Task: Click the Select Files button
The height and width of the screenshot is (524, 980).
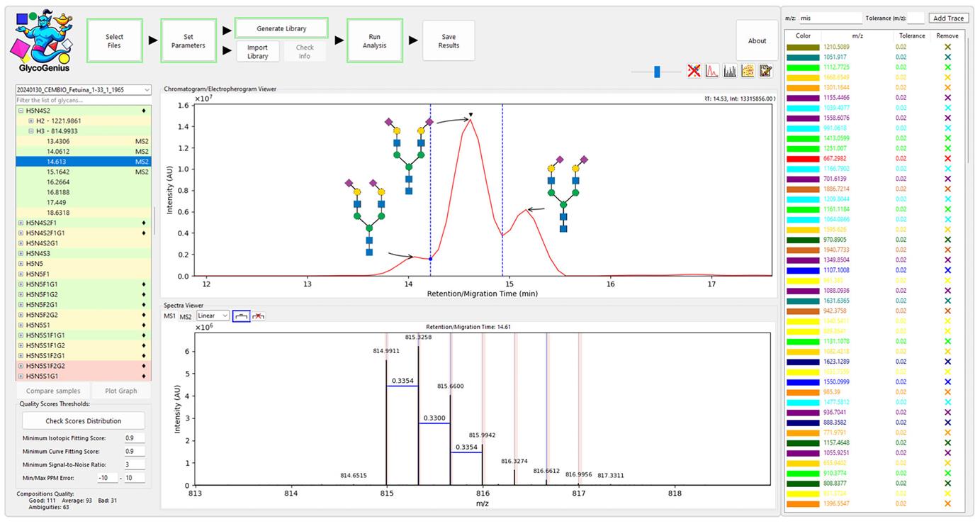Action: pyautogui.click(x=114, y=41)
